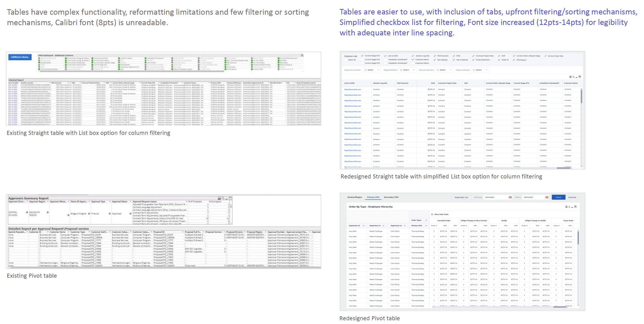
Task: Toggle Show Only Totals checkbox
Action: (432, 214)
